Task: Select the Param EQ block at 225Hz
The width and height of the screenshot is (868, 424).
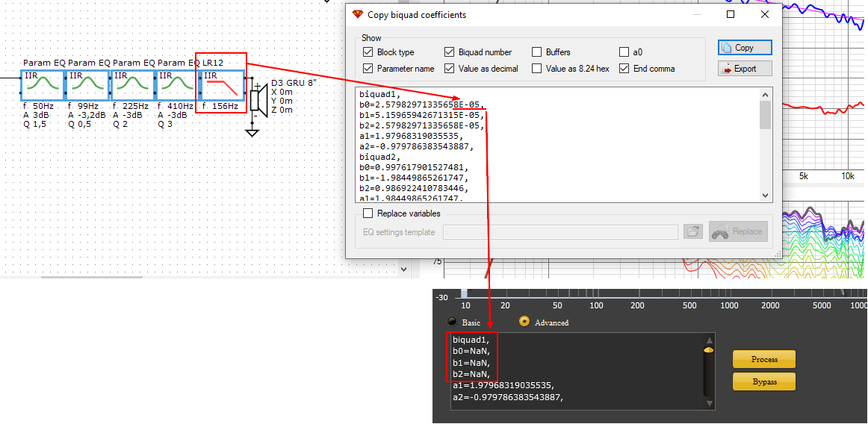Action: click(x=133, y=84)
